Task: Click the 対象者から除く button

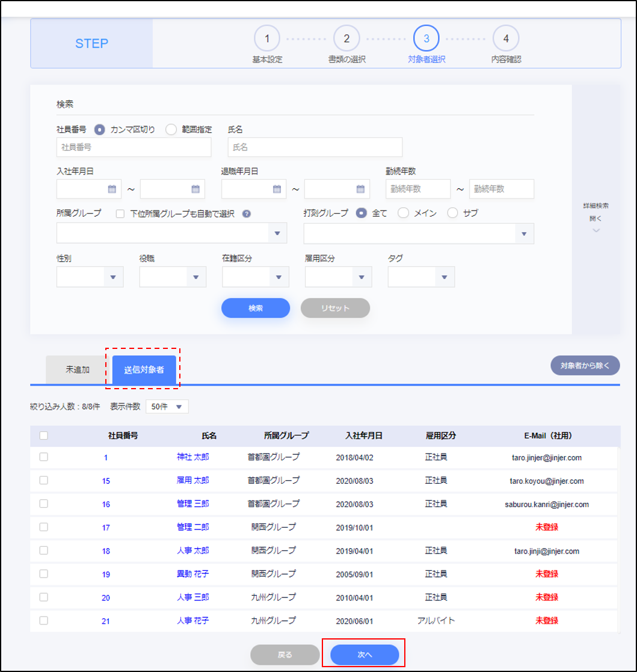Action: pos(585,366)
